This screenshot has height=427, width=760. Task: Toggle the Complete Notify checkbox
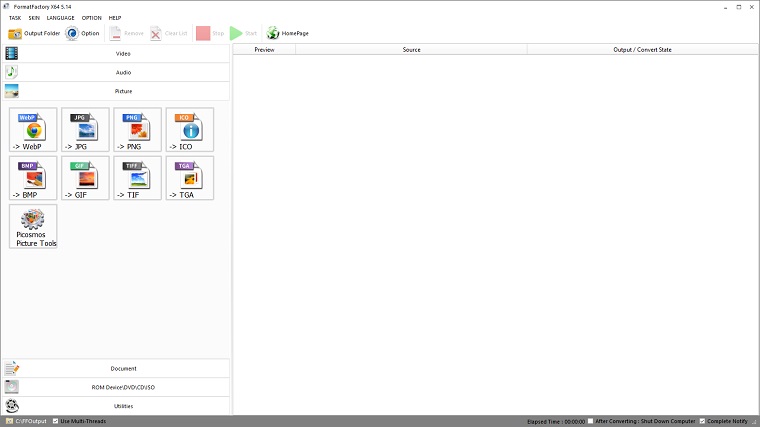click(702, 421)
